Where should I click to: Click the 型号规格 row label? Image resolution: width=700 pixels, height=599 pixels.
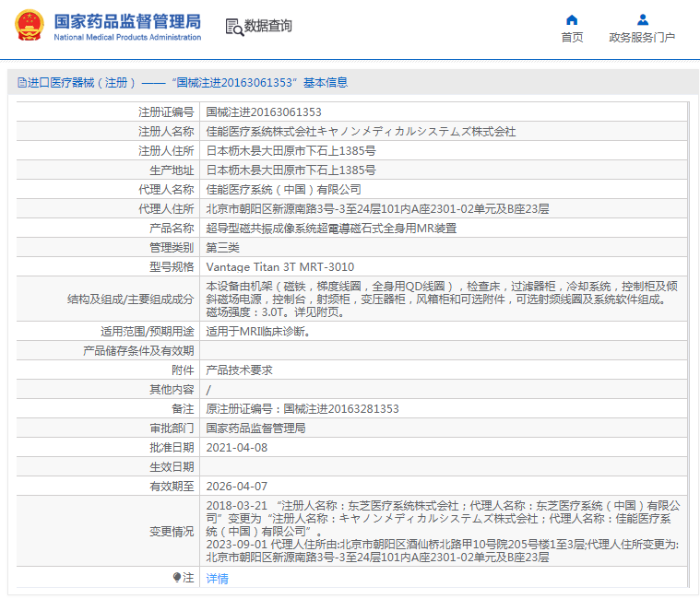tap(172, 266)
